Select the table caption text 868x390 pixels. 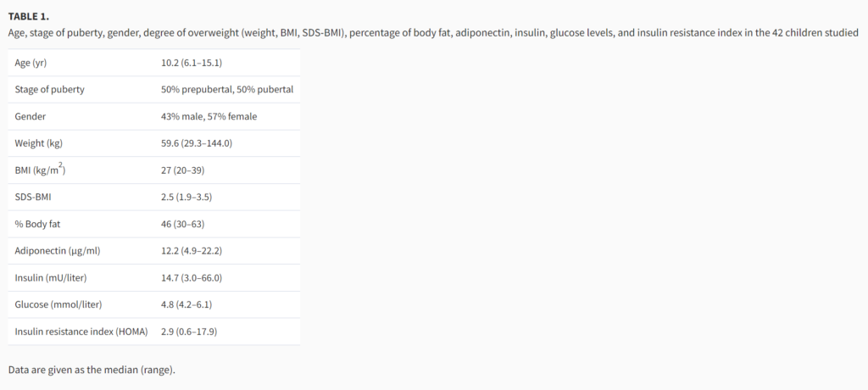(433, 33)
